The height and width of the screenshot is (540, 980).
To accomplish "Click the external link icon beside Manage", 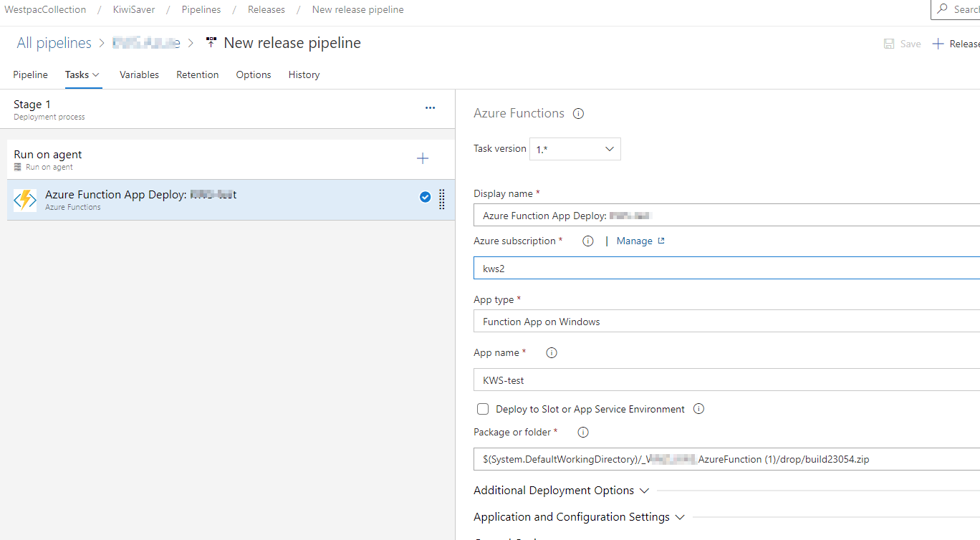I will coord(661,241).
